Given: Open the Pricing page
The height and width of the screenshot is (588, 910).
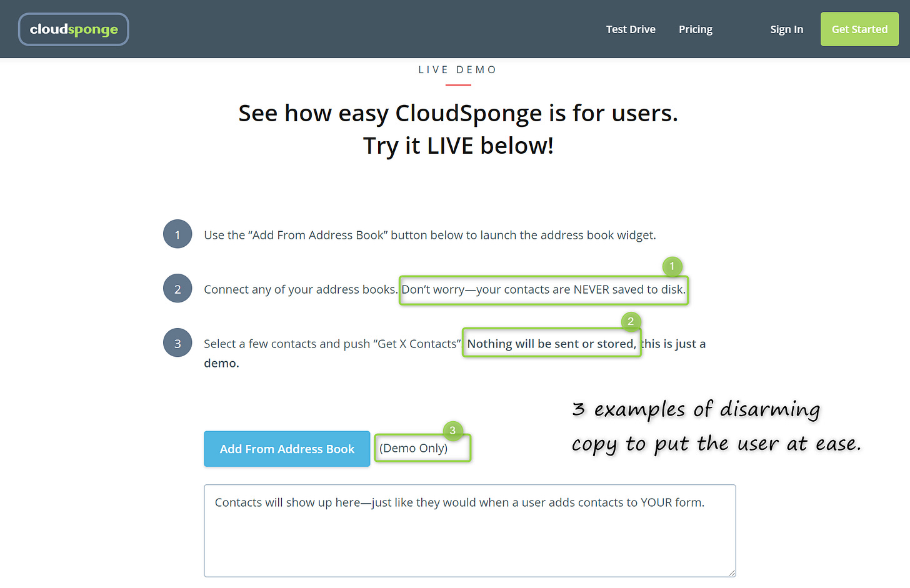Looking at the screenshot, I should point(696,29).
